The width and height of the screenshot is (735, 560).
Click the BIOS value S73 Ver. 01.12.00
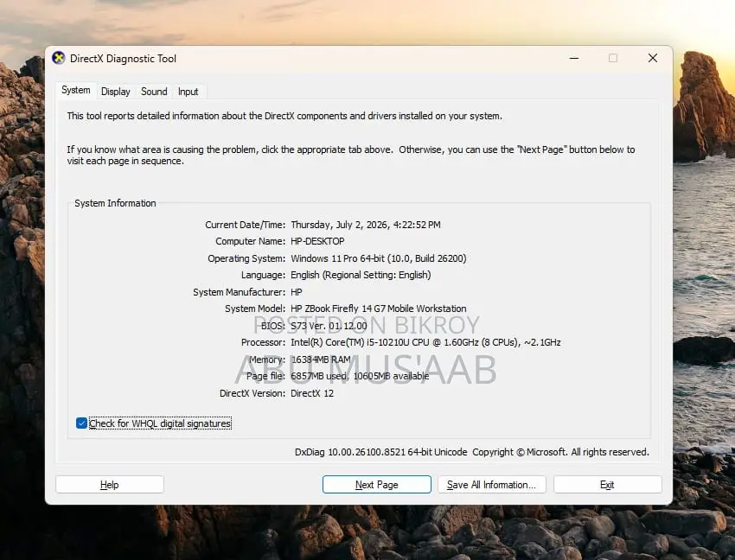click(329, 326)
